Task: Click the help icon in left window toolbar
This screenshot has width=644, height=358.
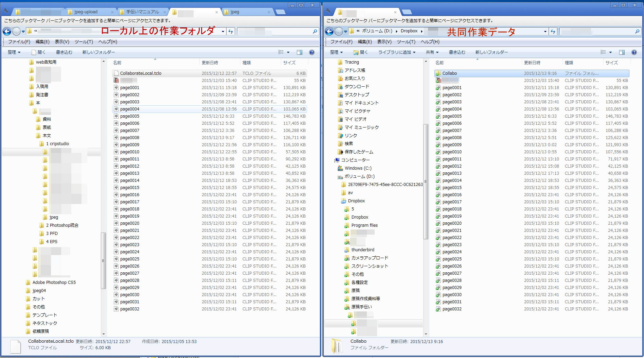Action: 311,52
